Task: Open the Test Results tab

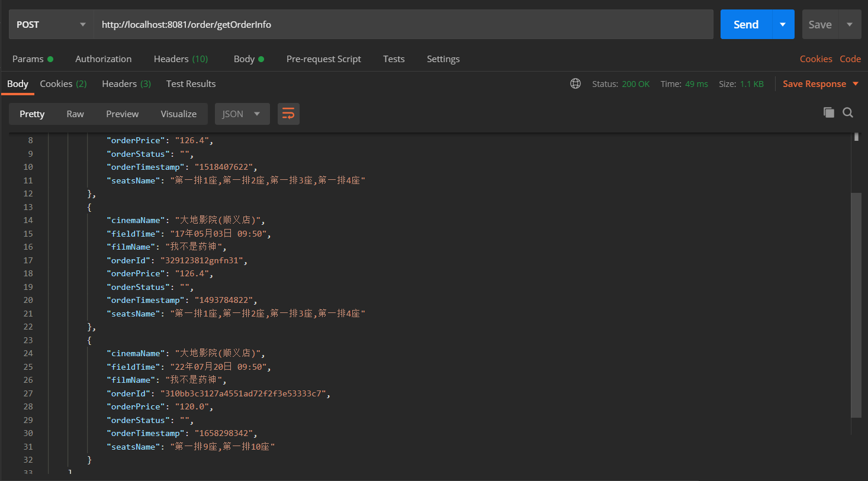Action: coord(191,83)
